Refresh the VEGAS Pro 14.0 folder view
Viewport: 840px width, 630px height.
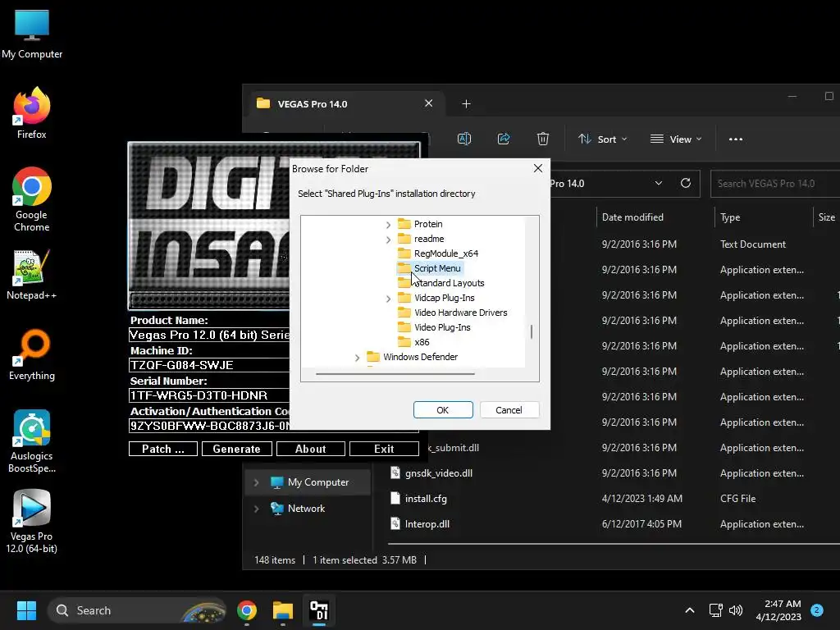click(x=685, y=183)
